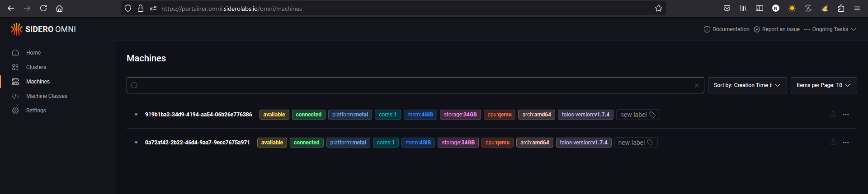
Task: Click available label on 0a72af42 machine
Action: click(272, 143)
